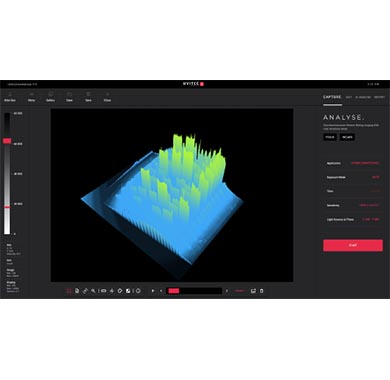Click the trash delete icon in bottom toolbar

coord(261,291)
